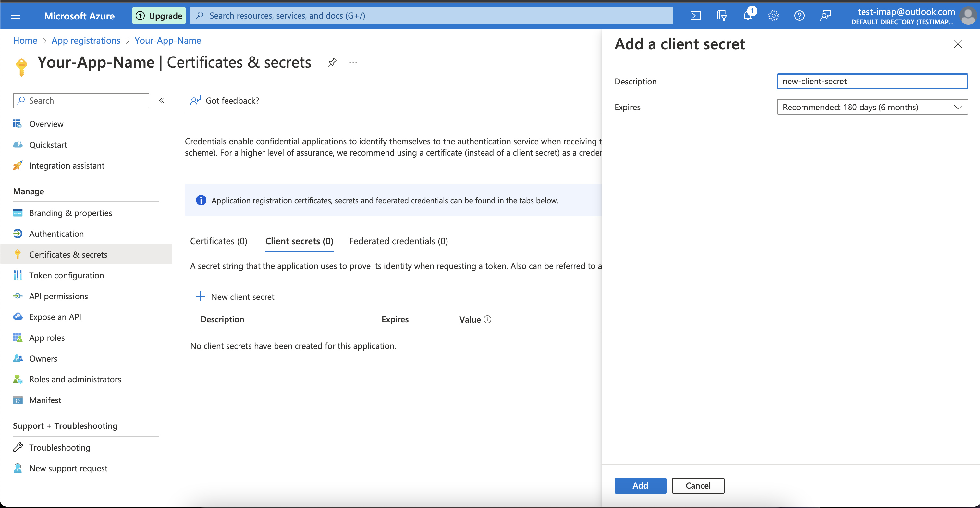The width and height of the screenshot is (980, 508).
Task: Click the Token configuration icon
Action: (x=18, y=275)
